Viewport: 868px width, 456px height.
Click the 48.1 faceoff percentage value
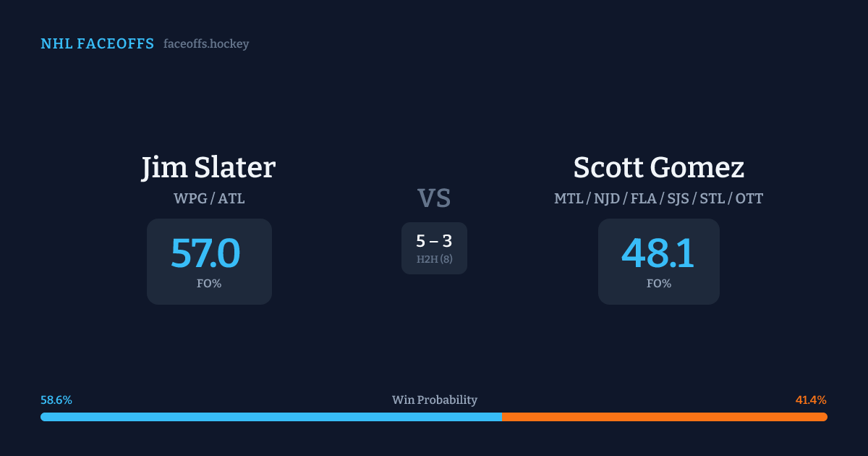(x=658, y=254)
